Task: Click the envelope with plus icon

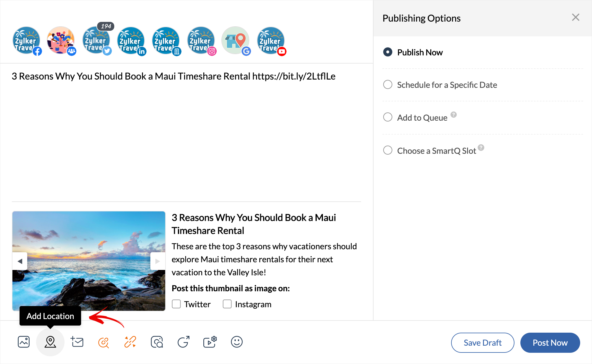Action: pyautogui.click(x=77, y=342)
